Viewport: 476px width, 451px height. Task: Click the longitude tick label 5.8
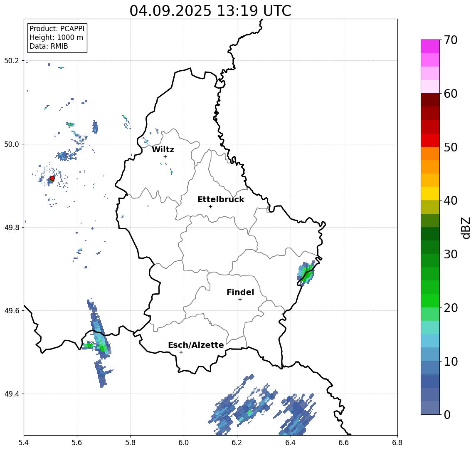(131, 443)
